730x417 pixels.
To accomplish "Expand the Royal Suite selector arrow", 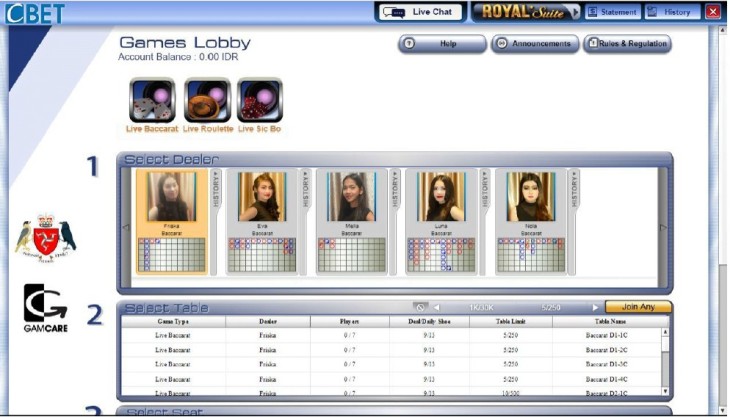I will click(x=574, y=12).
